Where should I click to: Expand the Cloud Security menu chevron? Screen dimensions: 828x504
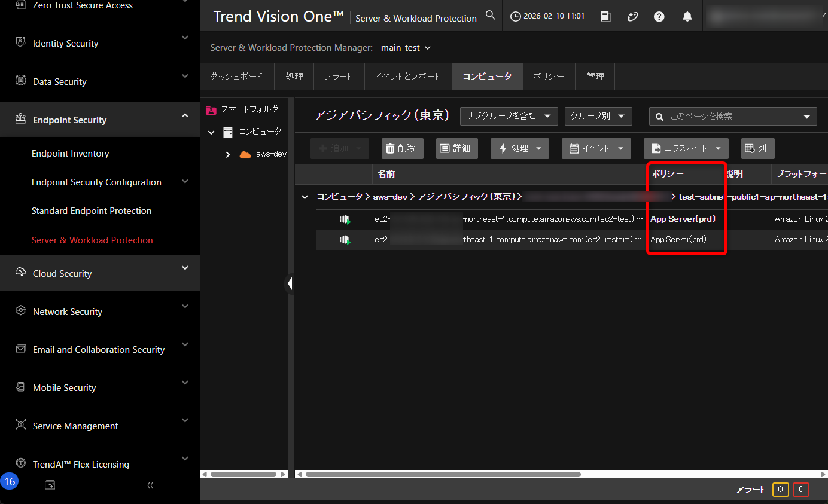pyautogui.click(x=185, y=268)
